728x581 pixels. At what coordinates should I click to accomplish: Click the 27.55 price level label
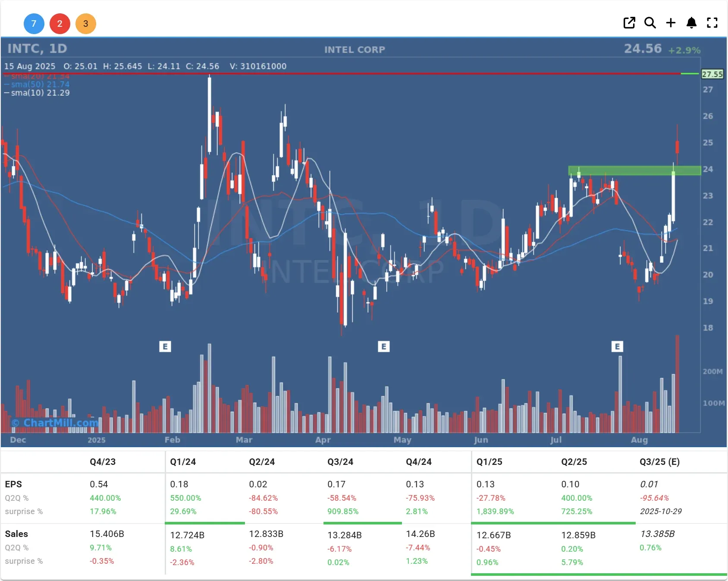click(x=712, y=74)
